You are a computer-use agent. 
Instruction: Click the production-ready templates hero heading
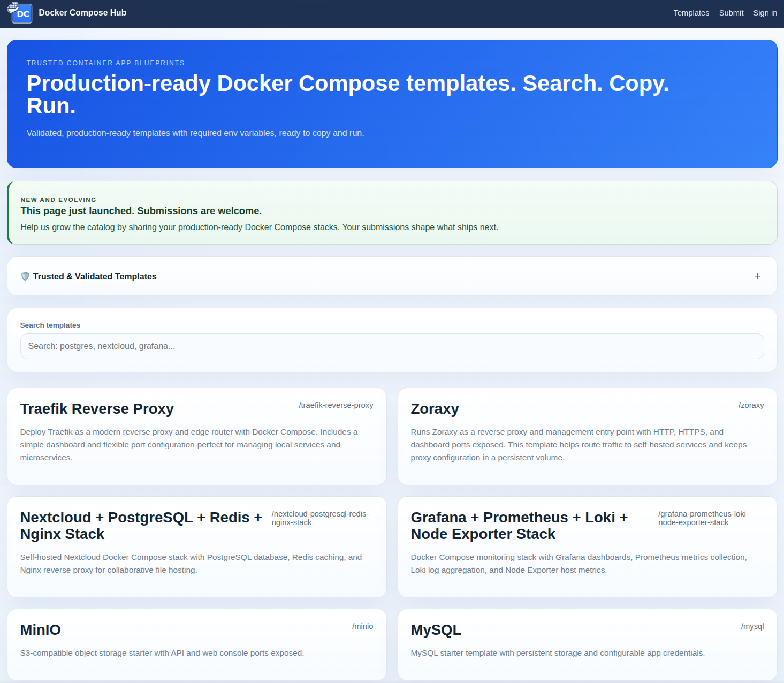347,94
